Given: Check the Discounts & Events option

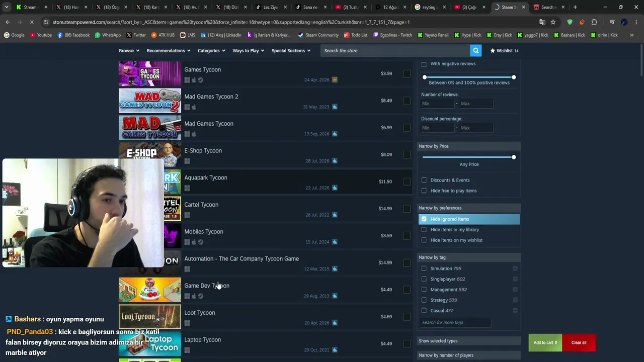Looking at the screenshot, I should pos(424,180).
